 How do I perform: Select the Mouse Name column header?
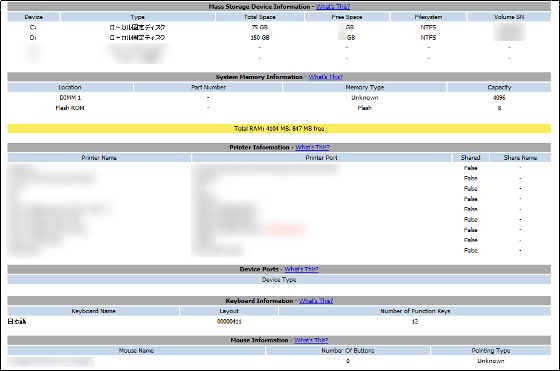click(x=136, y=351)
